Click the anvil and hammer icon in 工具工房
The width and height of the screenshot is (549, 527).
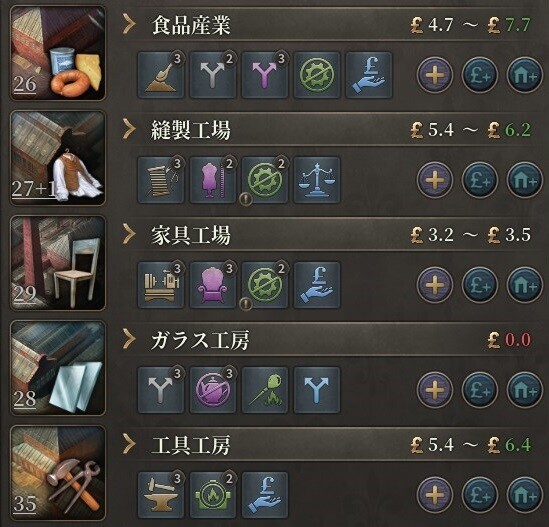(x=161, y=495)
